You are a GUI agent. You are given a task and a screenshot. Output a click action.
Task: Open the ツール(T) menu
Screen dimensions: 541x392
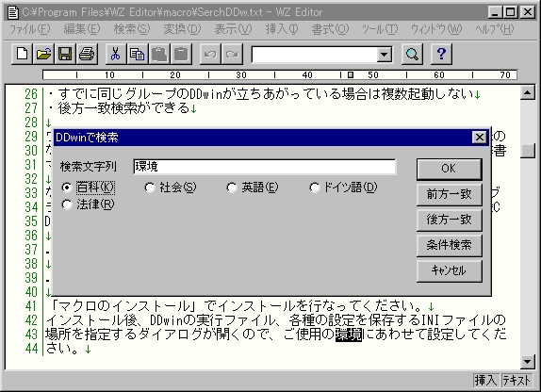(x=380, y=29)
